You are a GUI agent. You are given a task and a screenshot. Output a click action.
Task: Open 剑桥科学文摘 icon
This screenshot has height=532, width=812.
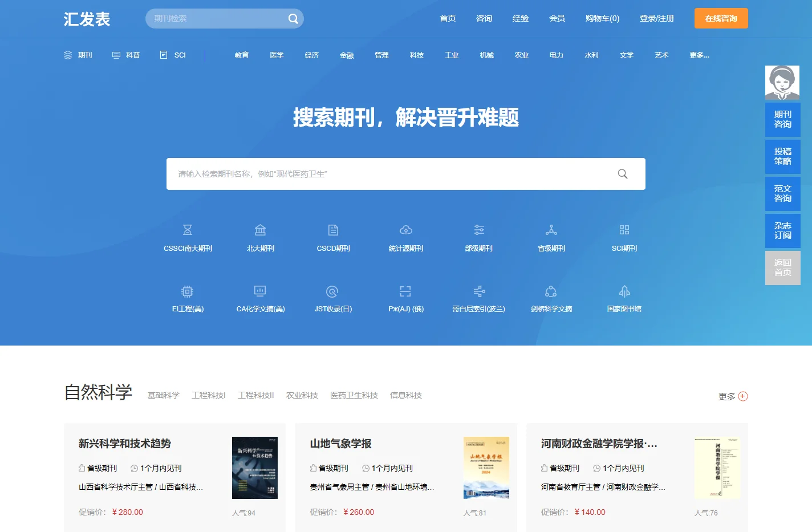tap(551, 291)
